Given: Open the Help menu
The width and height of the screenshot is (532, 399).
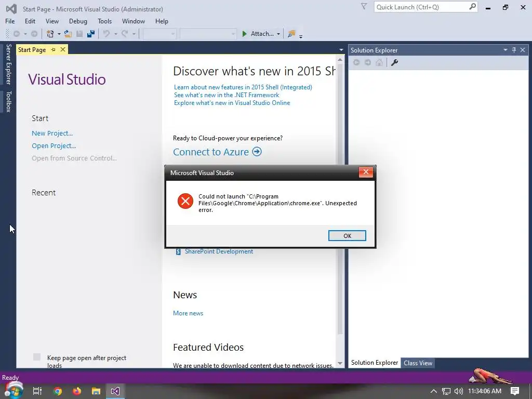Looking at the screenshot, I should [x=162, y=21].
